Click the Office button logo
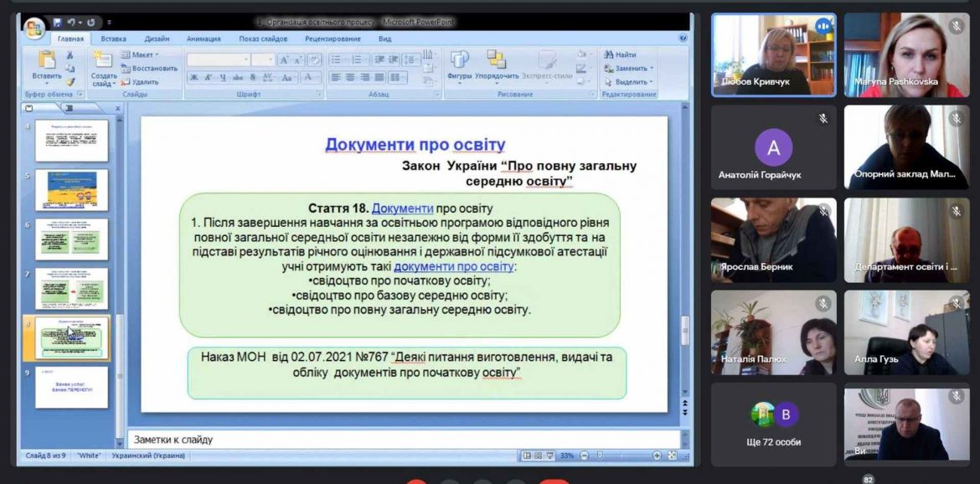Viewport: 980px width, 484px height. 34,28
